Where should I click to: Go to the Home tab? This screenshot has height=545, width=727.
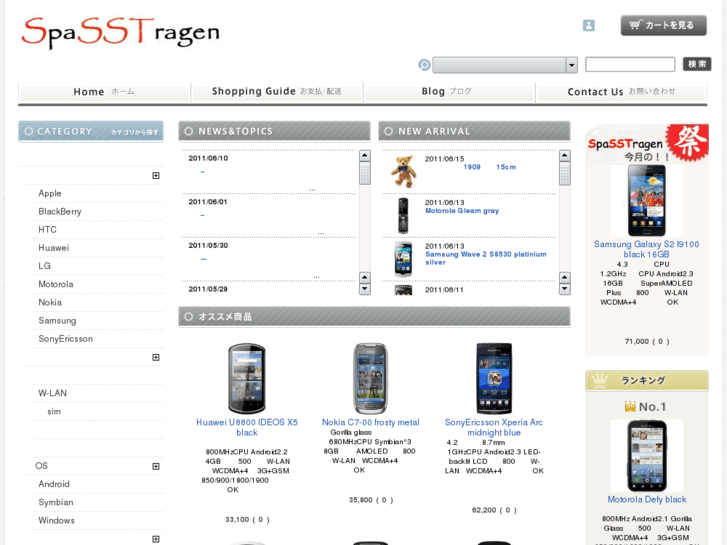[104, 92]
